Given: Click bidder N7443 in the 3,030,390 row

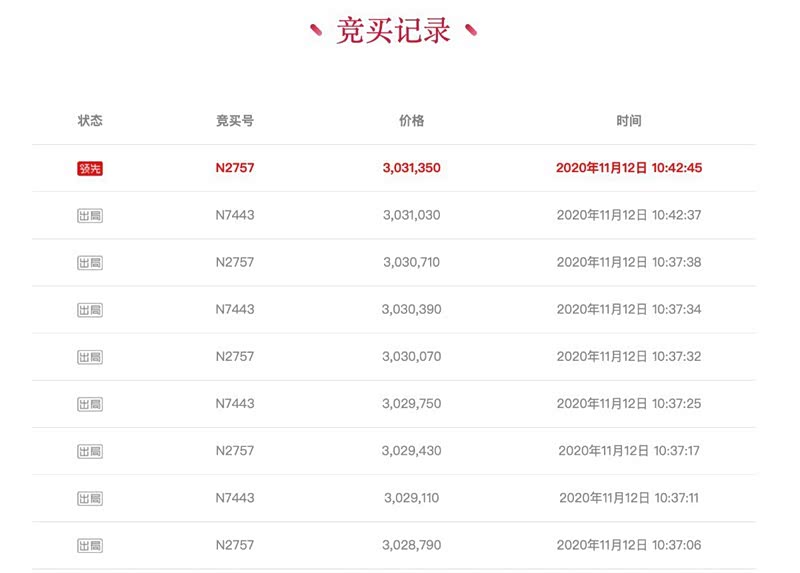Looking at the screenshot, I should [235, 310].
